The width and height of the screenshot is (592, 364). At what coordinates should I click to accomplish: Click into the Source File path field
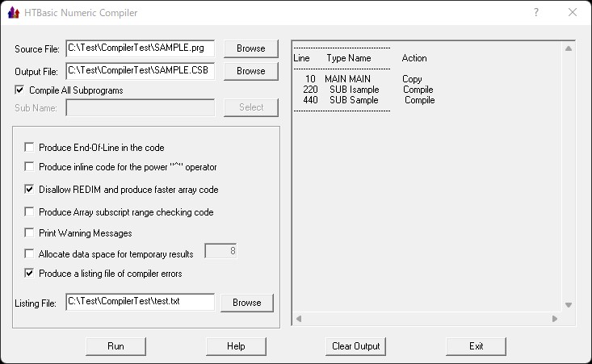point(141,48)
